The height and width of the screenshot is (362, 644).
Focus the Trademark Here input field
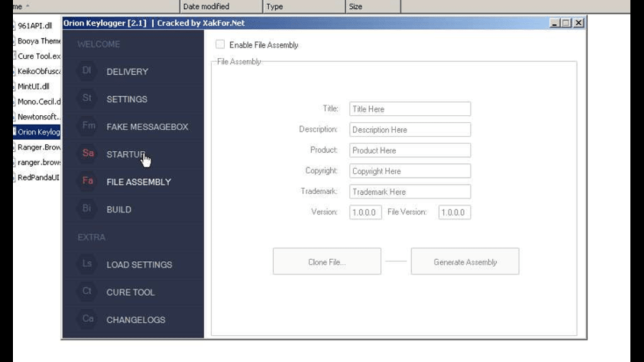point(410,192)
